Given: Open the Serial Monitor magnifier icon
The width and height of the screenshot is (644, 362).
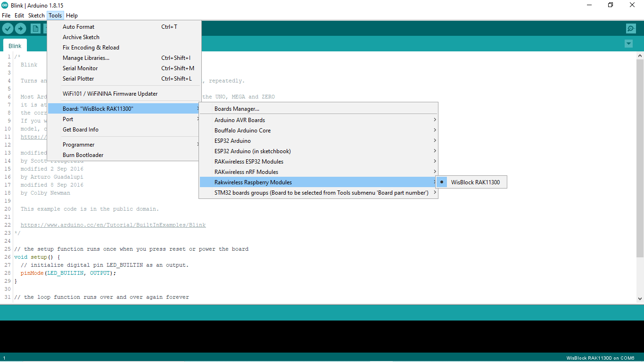Looking at the screenshot, I should [631, 29].
